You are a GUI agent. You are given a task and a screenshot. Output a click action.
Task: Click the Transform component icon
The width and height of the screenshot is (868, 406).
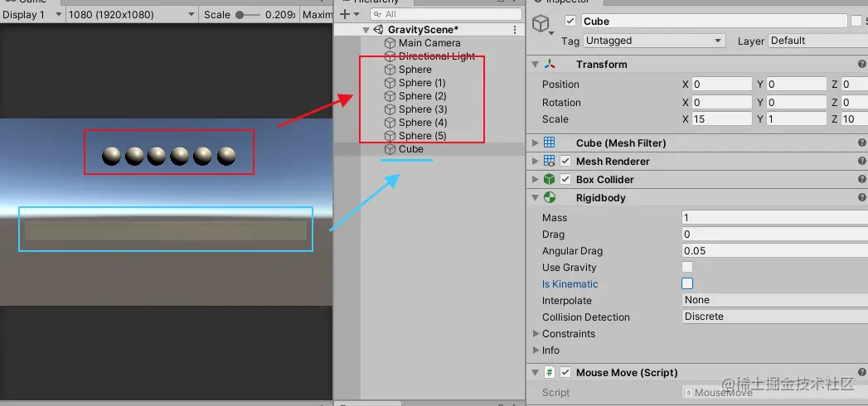(x=549, y=64)
